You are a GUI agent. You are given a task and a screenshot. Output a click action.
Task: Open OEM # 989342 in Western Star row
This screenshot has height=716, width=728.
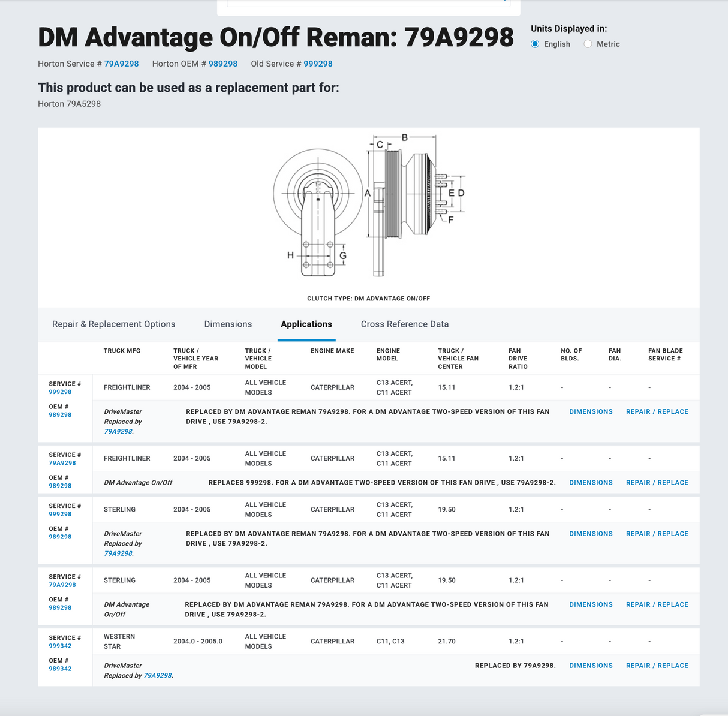click(x=60, y=669)
